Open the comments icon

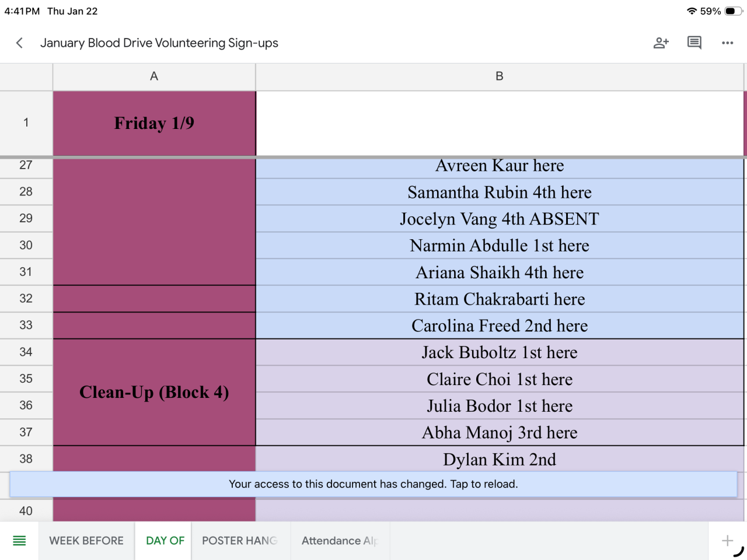coord(694,43)
